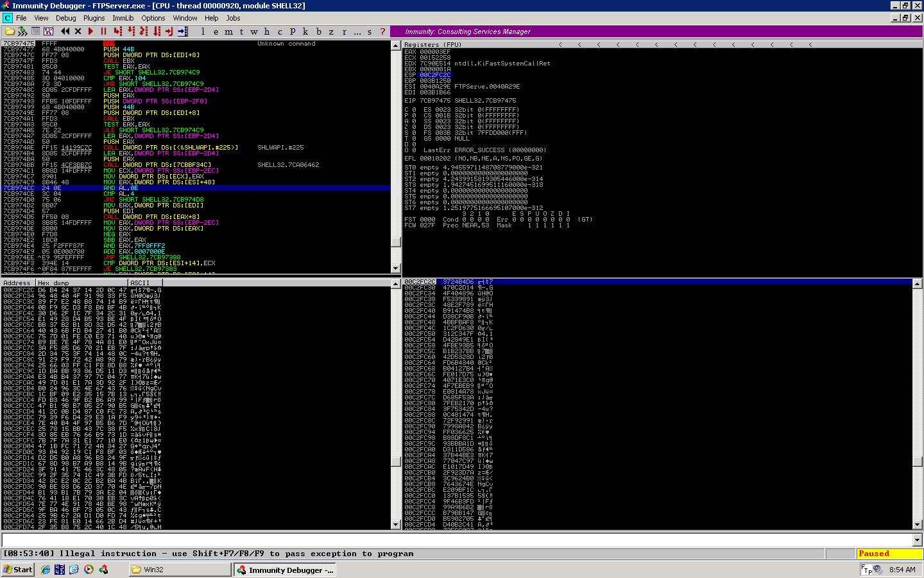Open command box history dropdown arrow
Image resolution: width=924 pixels, height=578 pixels.
click(x=917, y=540)
